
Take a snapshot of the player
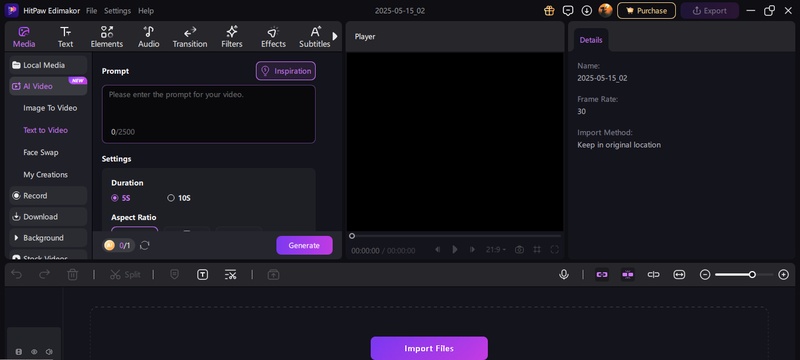(x=519, y=249)
